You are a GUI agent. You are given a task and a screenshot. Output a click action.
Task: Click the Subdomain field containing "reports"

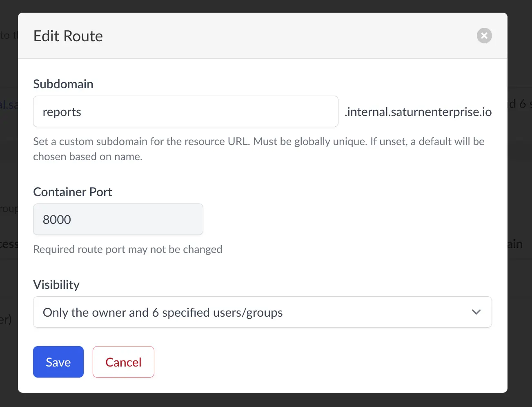pos(185,112)
